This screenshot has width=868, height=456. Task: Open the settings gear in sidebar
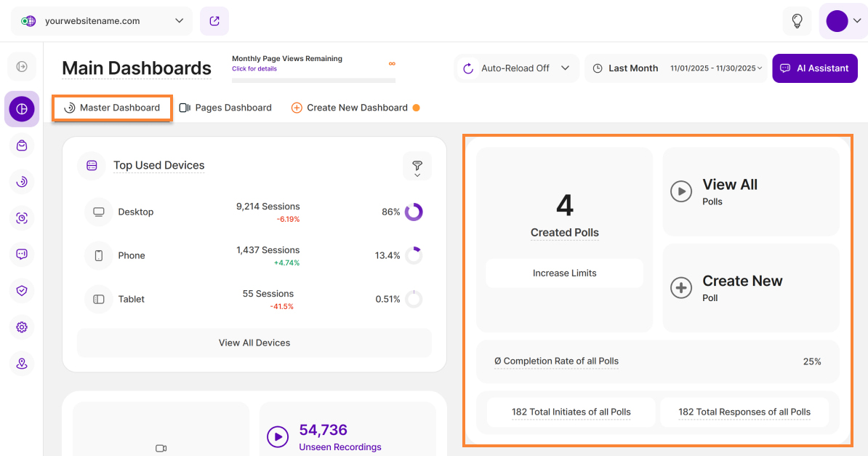22,327
